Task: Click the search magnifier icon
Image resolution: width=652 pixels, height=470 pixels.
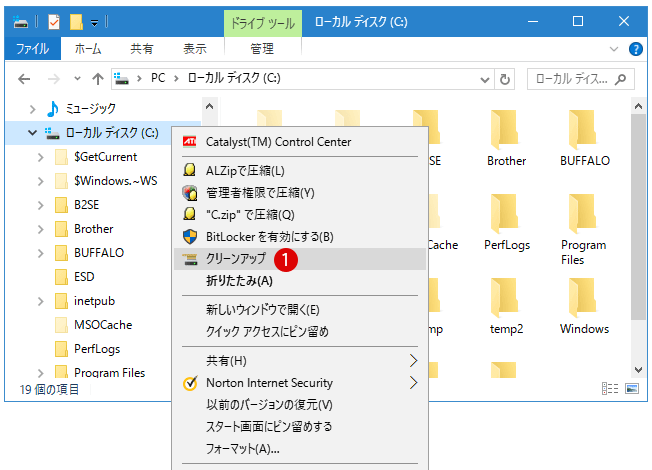Action: point(620,79)
